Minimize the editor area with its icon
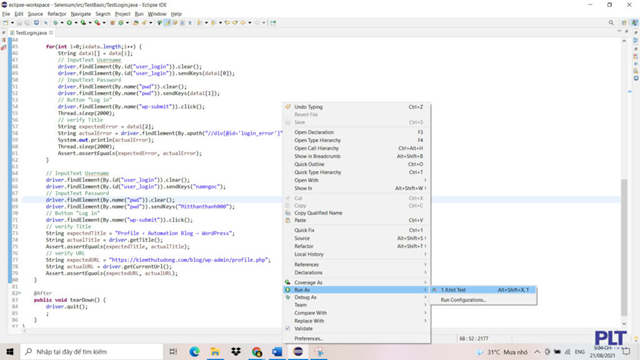Image resolution: width=640 pixels, height=360 pixels. click(x=619, y=32)
